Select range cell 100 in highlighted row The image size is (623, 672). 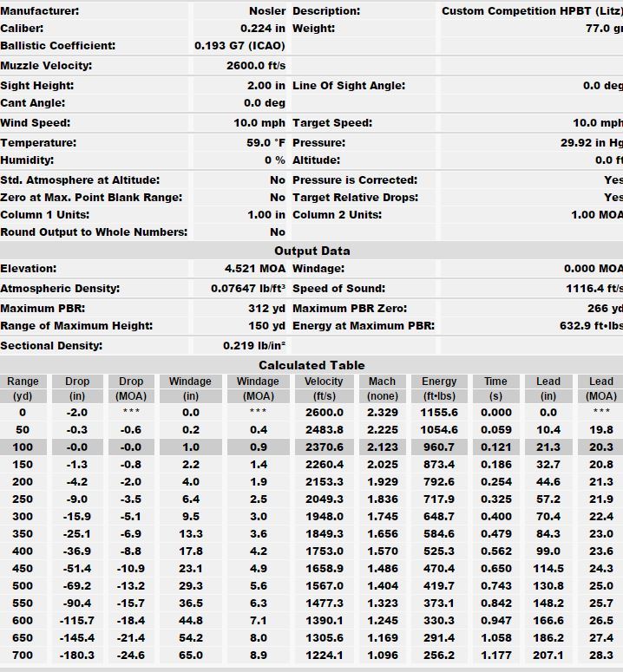pos(23,447)
